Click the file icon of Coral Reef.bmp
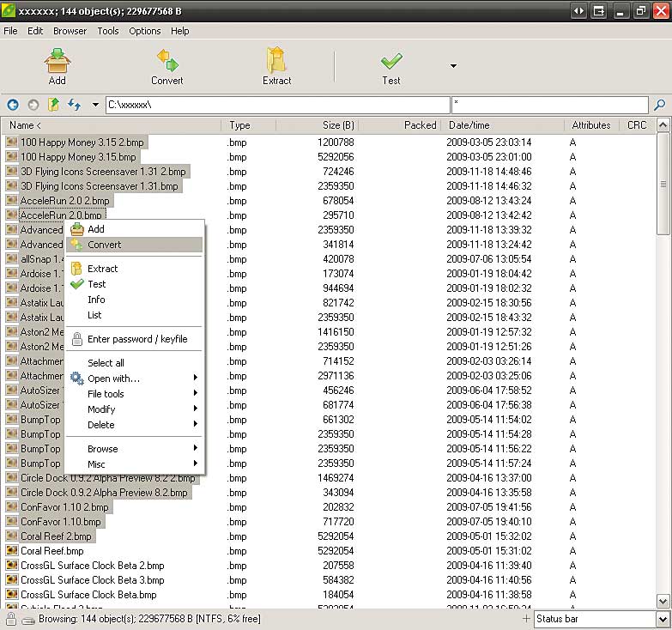672x630 pixels. [12, 550]
